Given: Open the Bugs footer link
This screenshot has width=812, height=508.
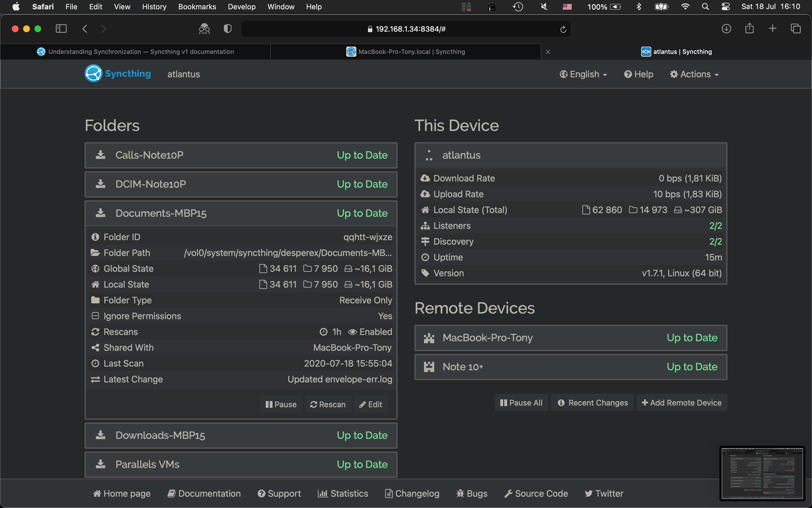Looking at the screenshot, I should click(472, 494).
